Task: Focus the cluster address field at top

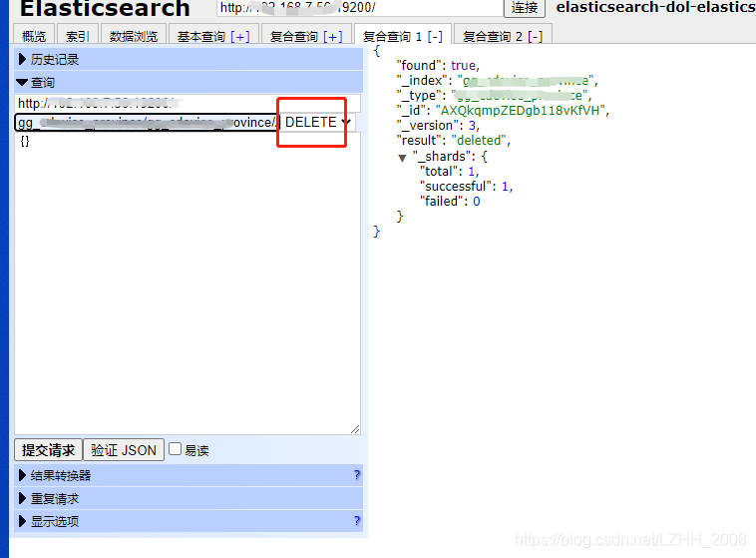Action: (359, 8)
